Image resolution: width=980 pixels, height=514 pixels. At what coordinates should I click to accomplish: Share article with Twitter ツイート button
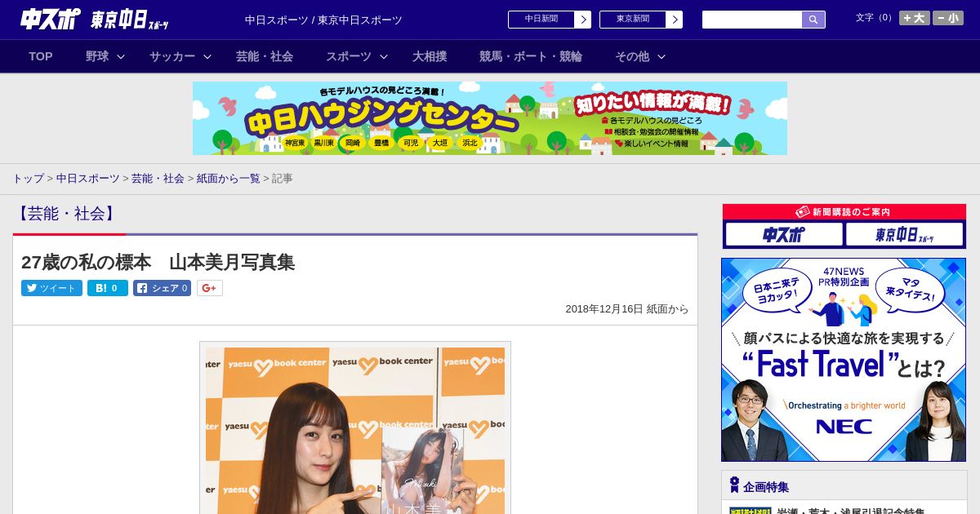(x=51, y=288)
